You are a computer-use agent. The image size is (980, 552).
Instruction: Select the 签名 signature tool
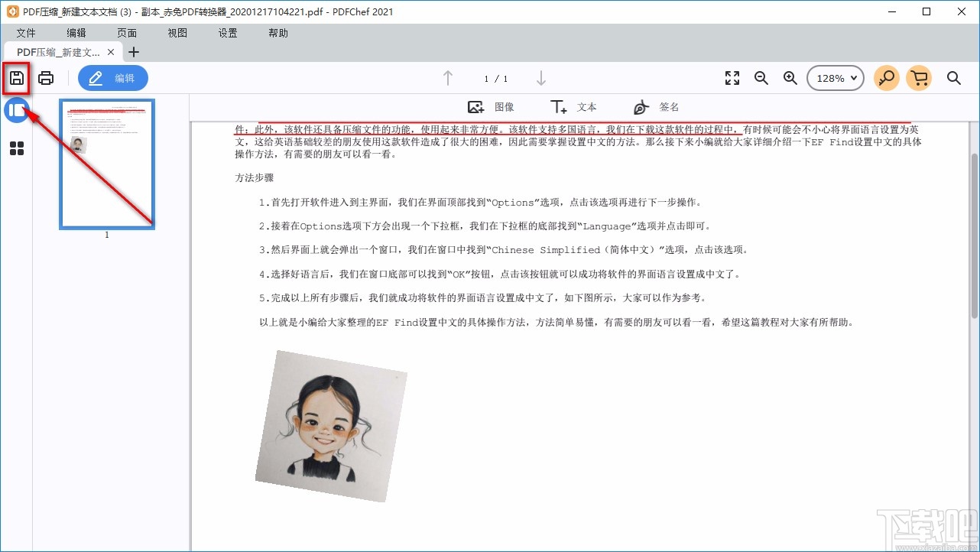654,106
